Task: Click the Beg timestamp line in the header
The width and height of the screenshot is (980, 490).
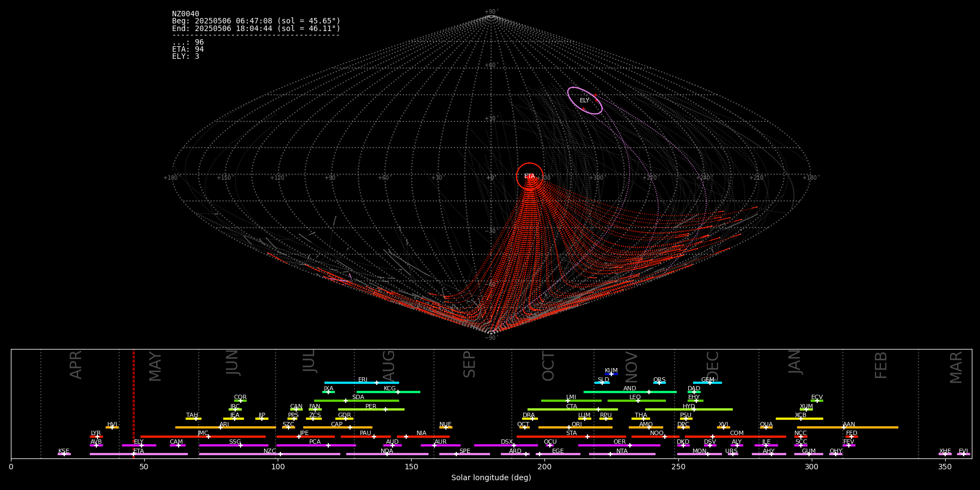Action: click(256, 21)
